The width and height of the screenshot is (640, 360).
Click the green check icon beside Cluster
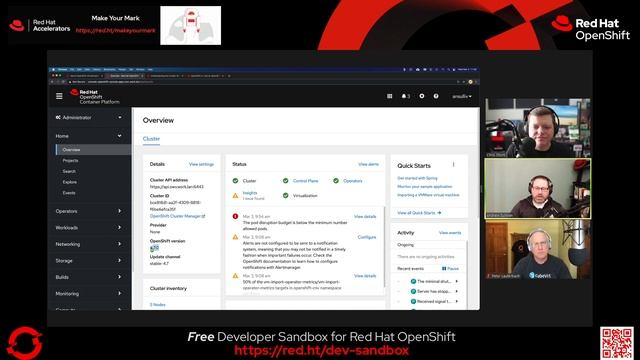pyautogui.click(x=236, y=181)
